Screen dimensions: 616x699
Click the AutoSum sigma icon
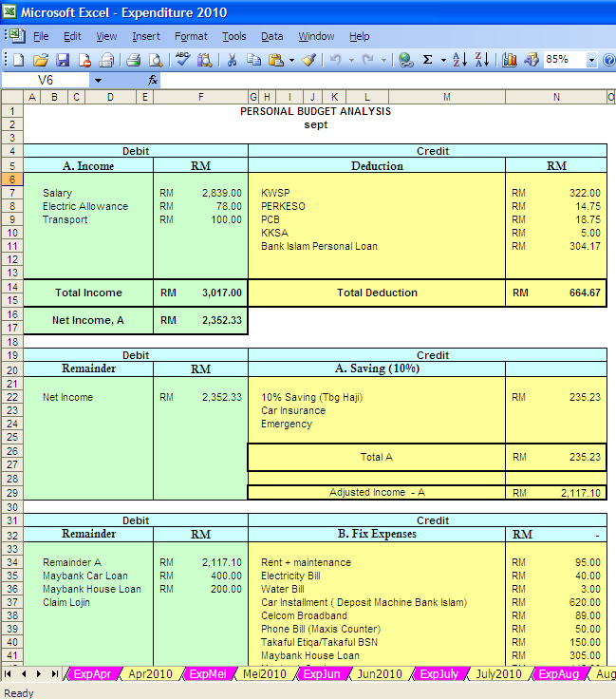click(x=427, y=60)
